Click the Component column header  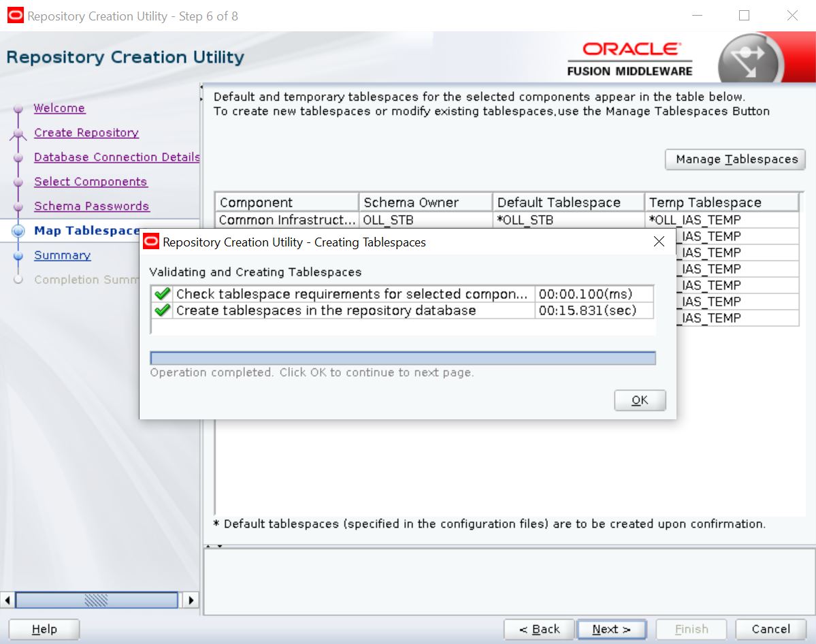pos(287,202)
